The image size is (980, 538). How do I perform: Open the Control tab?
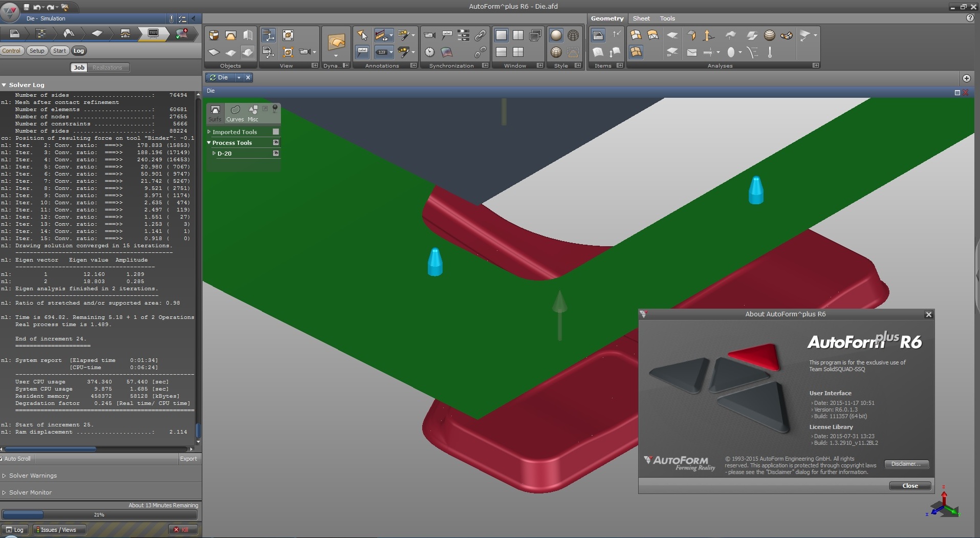(x=11, y=51)
